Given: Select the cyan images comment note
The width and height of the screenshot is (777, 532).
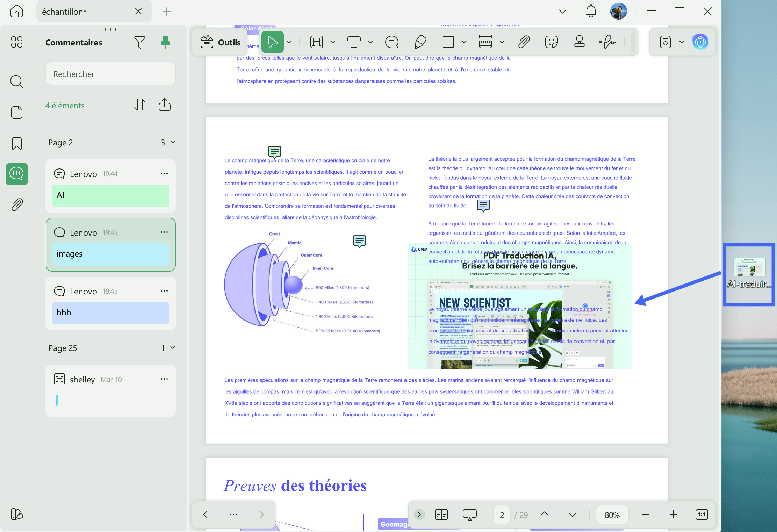Looking at the screenshot, I should [x=110, y=254].
